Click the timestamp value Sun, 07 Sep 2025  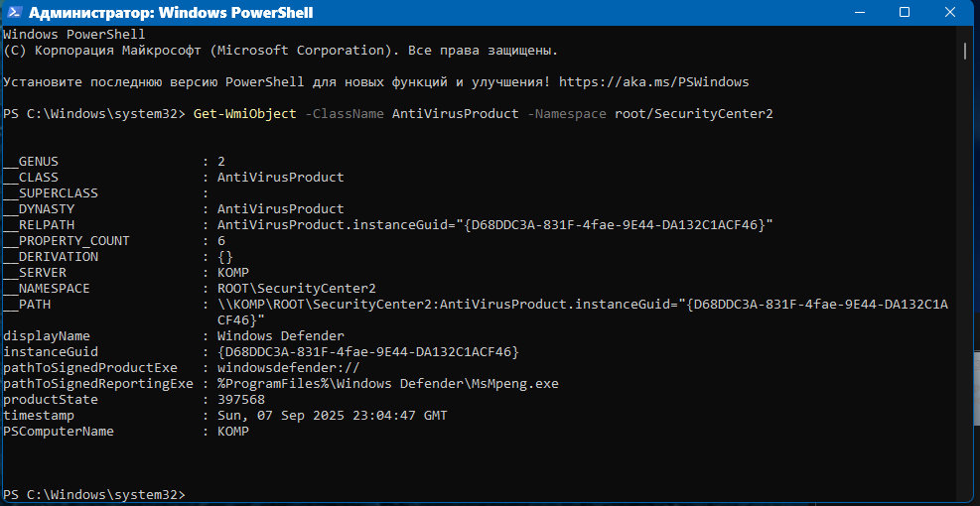pyautogui.click(x=333, y=416)
